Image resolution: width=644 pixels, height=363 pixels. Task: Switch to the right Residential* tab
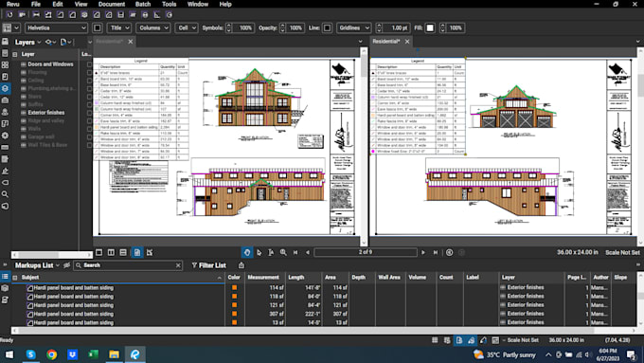point(386,42)
